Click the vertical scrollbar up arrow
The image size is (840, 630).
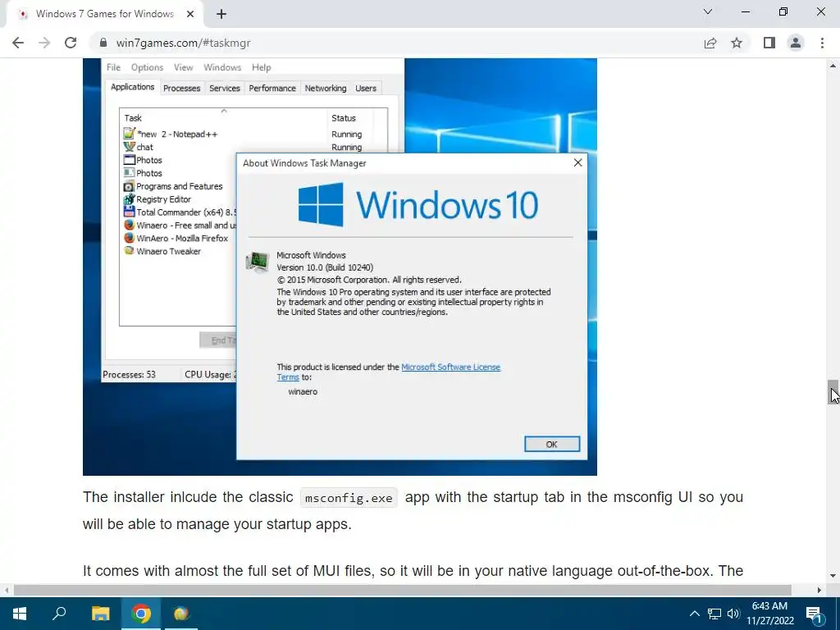833,66
